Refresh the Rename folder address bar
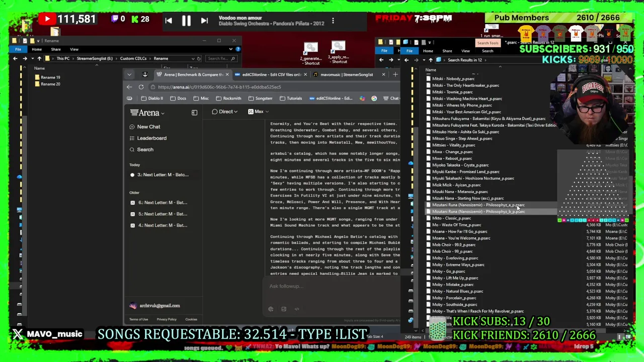The image size is (644, 362). [199, 58]
